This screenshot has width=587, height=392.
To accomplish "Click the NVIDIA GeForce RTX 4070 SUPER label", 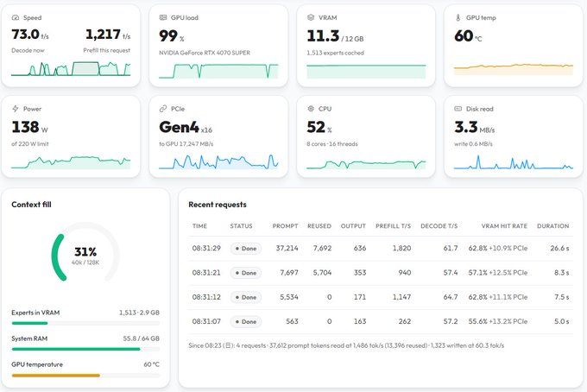I will (205, 53).
